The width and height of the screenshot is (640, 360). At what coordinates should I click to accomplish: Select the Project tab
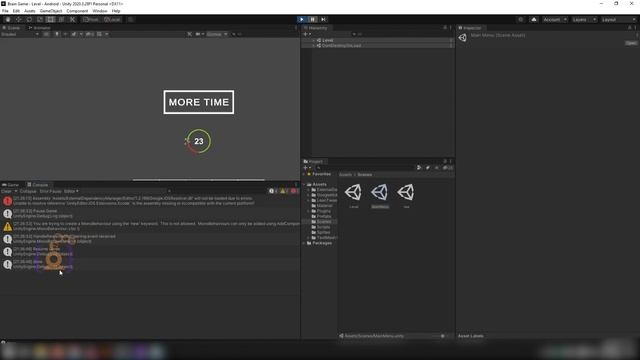click(313, 162)
